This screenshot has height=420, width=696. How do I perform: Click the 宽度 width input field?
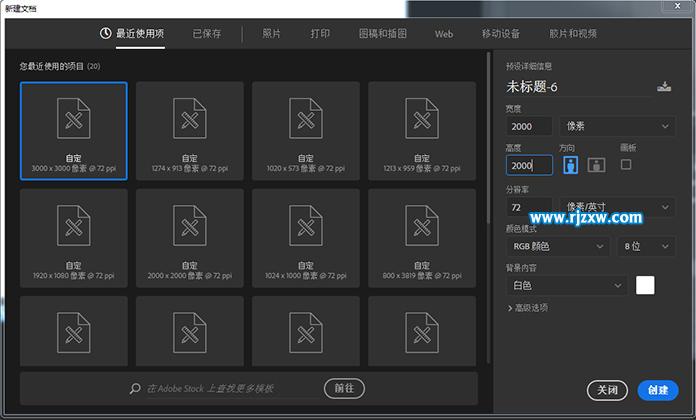coord(529,126)
